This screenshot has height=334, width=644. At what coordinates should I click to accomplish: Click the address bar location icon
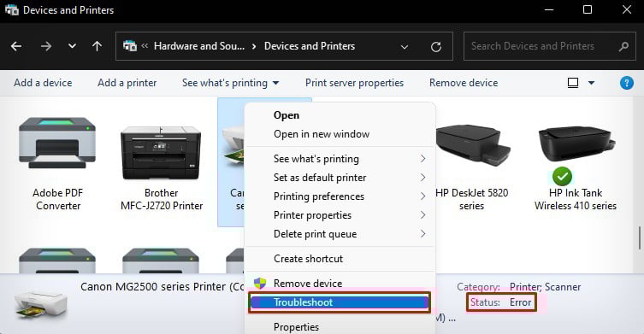pyautogui.click(x=130, y=46)
